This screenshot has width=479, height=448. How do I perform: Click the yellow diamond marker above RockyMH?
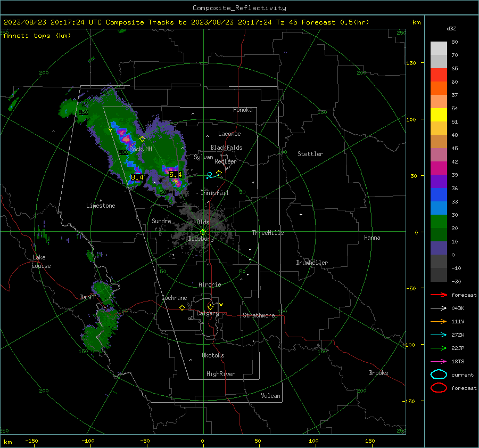(142, 139)
